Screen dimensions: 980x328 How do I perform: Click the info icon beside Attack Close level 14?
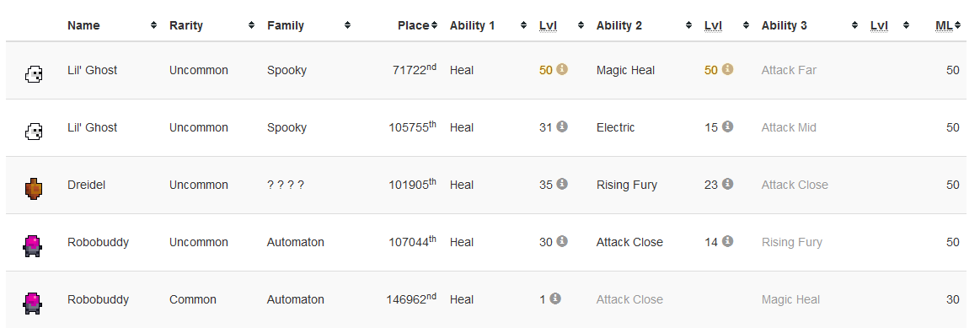coord(727,241)
